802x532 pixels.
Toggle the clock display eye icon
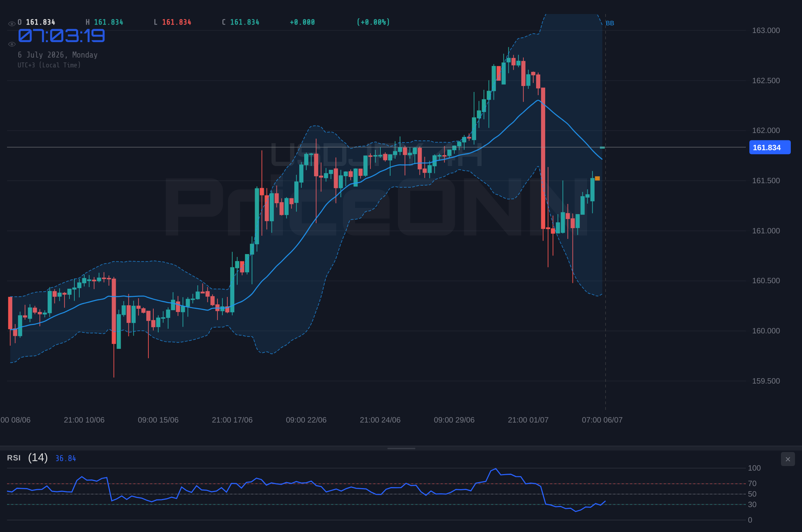[12, 44]
